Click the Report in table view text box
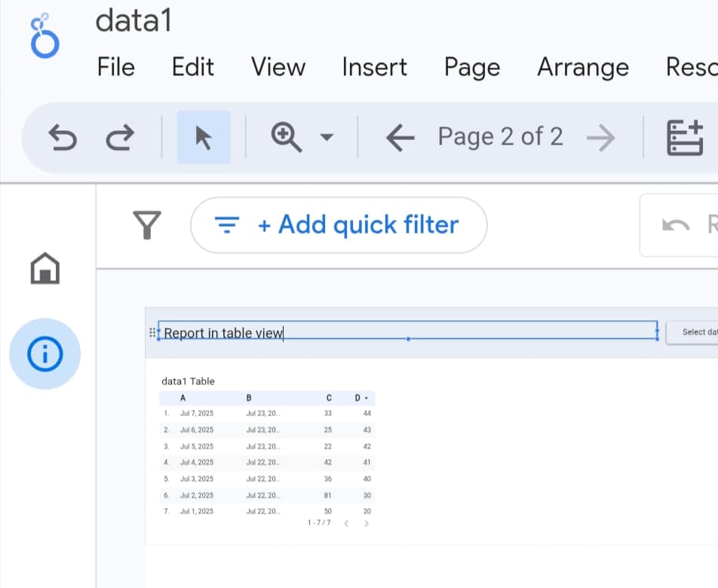Viewport: 718px width, 588px height. pyautogui.click(x=407, y=332)
